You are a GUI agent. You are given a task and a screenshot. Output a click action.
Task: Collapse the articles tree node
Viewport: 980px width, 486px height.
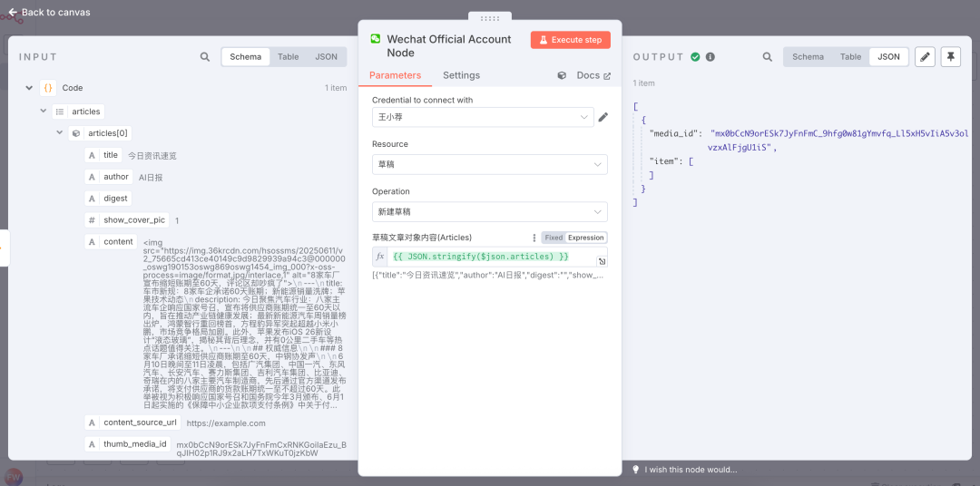click(x=44, y=112)
